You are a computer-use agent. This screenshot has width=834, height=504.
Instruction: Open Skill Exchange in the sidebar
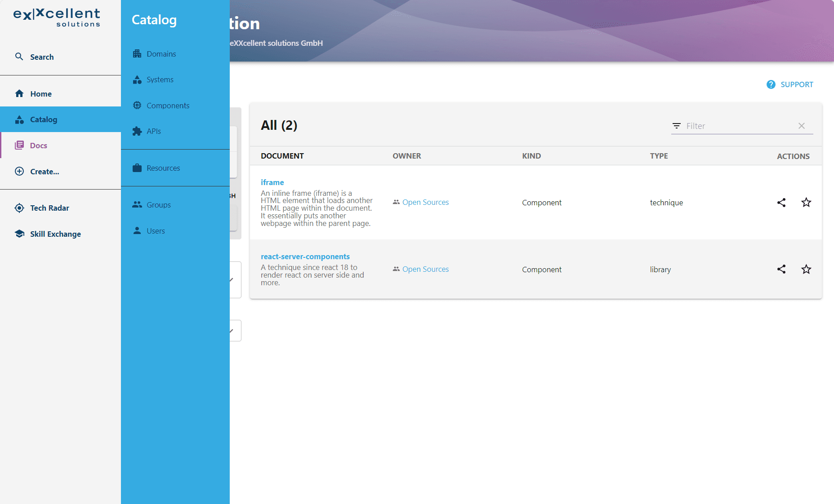[x=61, y=234]
